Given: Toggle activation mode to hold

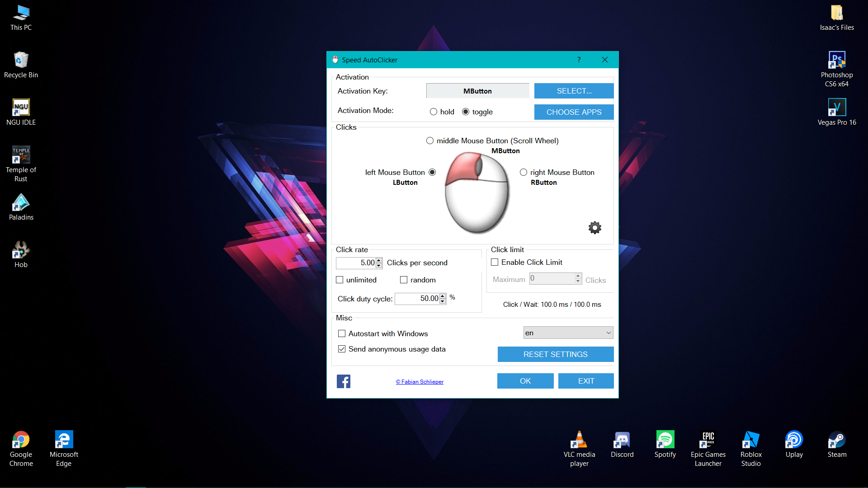Looking at the screenshot, I should [434, 112].
